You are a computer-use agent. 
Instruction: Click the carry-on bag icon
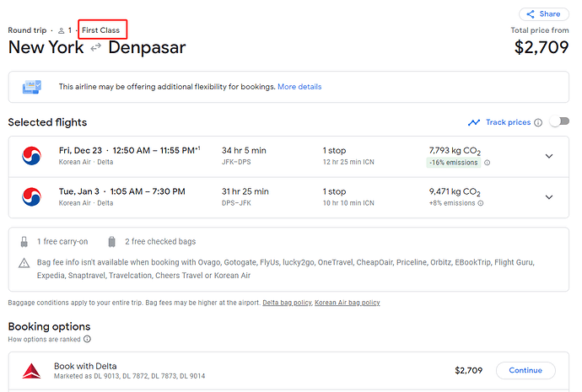[24, 242]
